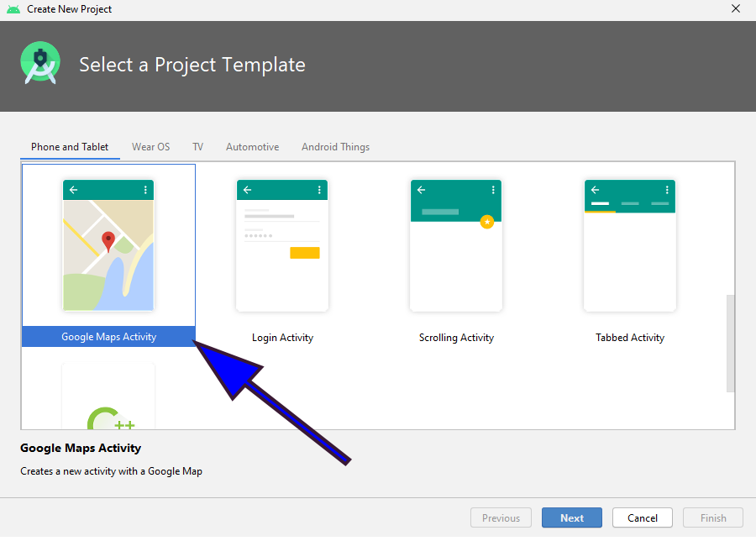The width and height of the screenshot is (756, 541).
Task: Click the bold Google Maps Activity heading
Action: [81, 448]
